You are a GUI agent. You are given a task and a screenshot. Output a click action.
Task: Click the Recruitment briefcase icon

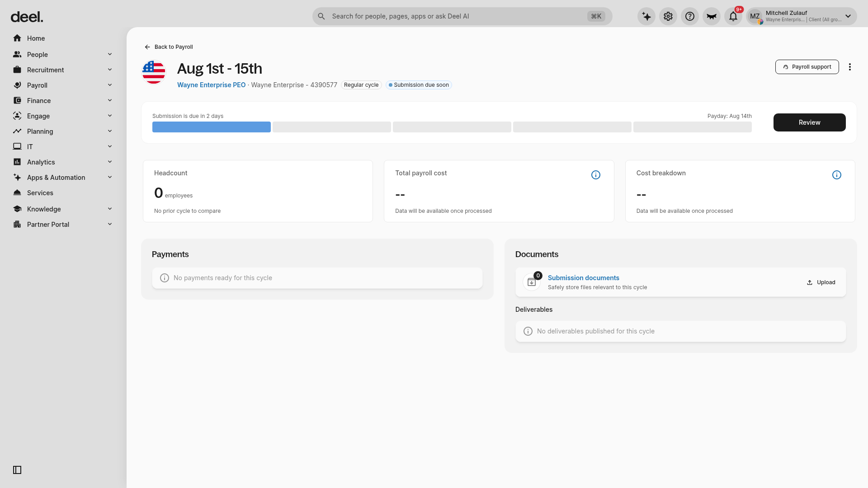click(17, 70)
